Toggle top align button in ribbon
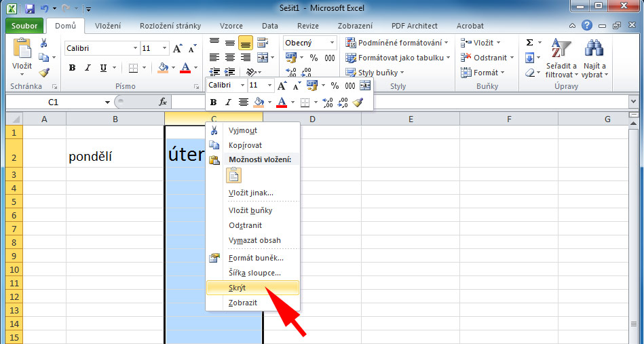644x344 pixels. click(x=214, y=42)
